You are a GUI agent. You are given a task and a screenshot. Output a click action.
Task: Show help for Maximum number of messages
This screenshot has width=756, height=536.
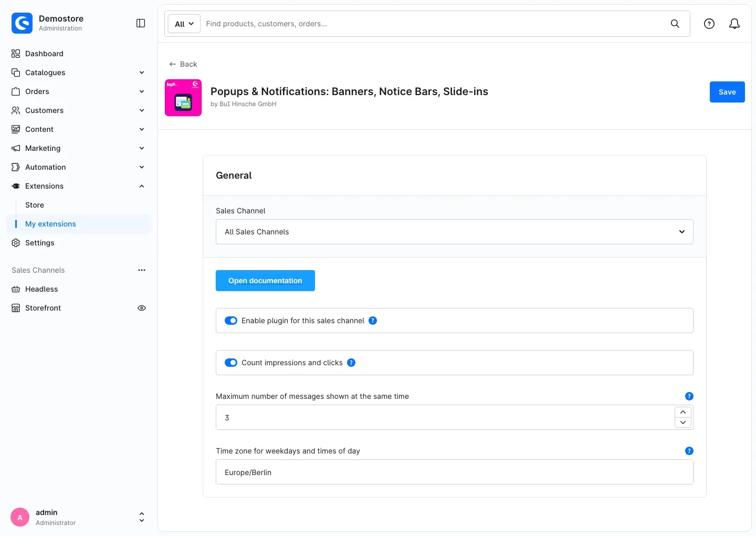(689, 396)
